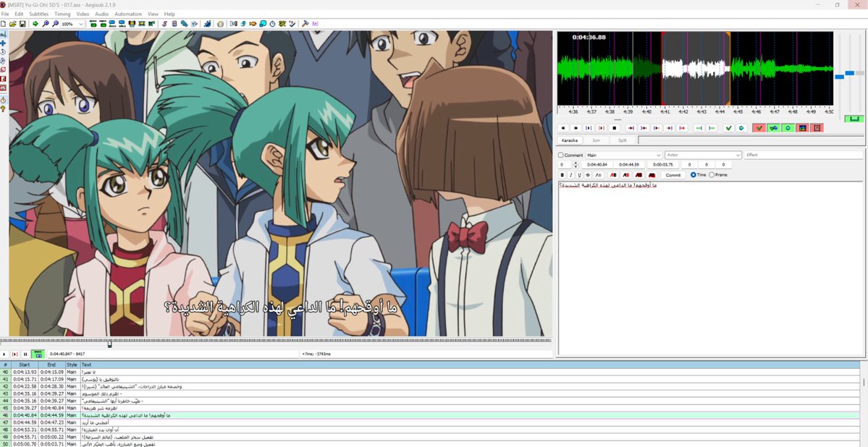Play video with the play button
Viewport: 868px width, 447px height.
tap(4, 354)
